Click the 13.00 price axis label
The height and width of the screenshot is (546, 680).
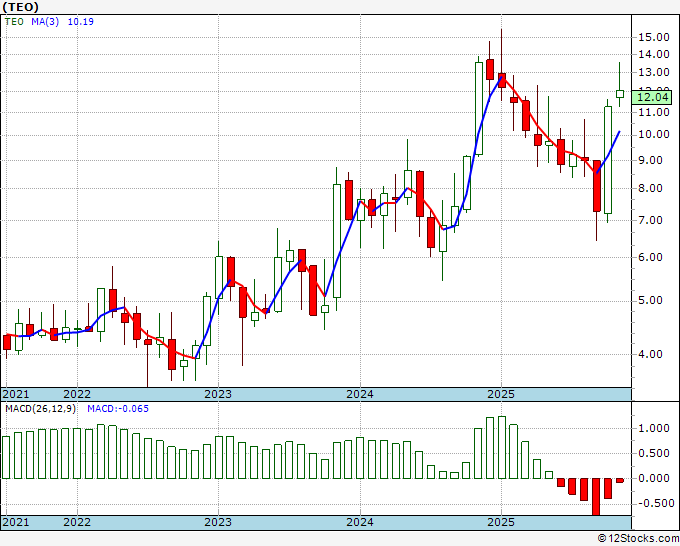coord(654,72)
